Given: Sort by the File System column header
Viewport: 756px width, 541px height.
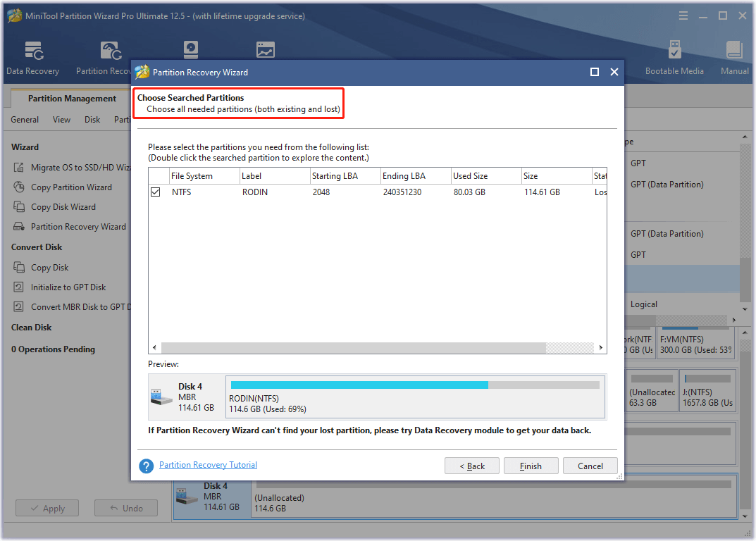Looking at the screenshot, I should point(204,176).
